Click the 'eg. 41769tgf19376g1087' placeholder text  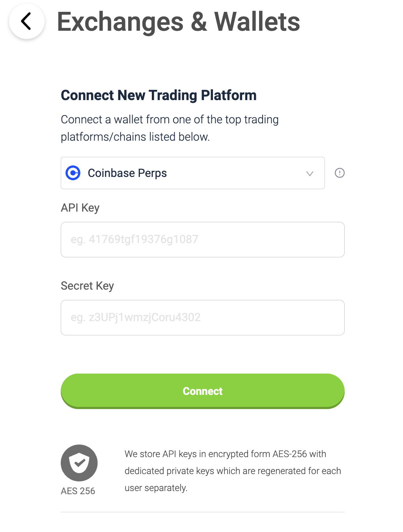[x=134, y=240]
